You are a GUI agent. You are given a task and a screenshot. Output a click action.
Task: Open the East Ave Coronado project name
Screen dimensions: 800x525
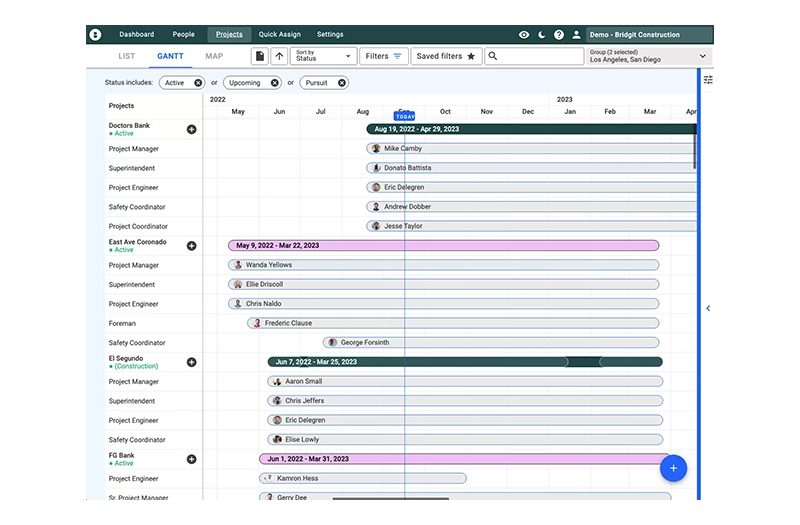(x=137, y=242)
